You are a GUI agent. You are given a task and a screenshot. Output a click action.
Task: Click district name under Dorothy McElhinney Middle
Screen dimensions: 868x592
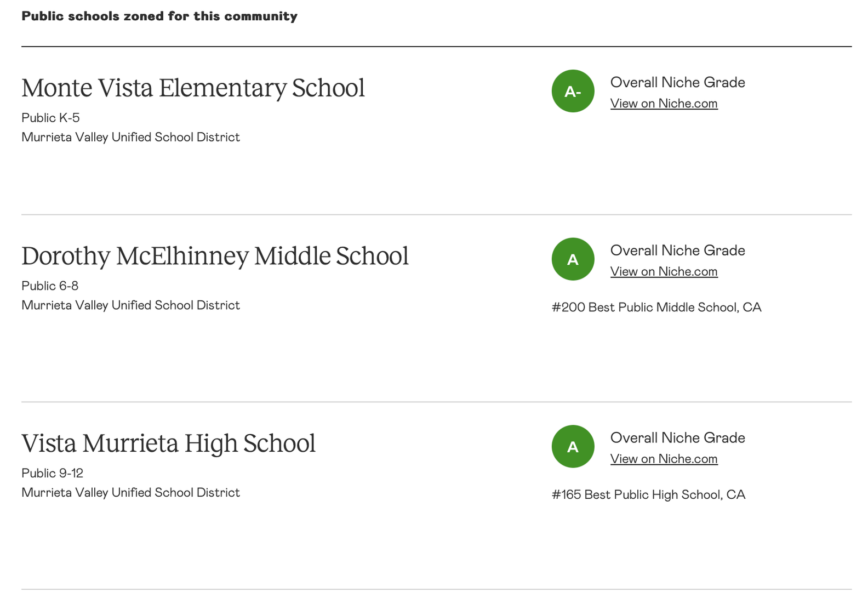tap(130, 306)
